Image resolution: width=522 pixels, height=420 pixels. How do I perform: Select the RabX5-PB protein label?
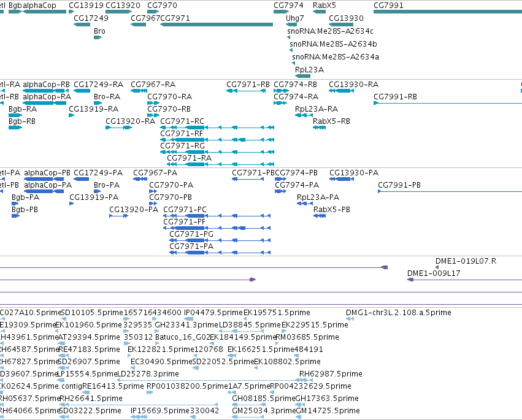(x=332, y=210)
